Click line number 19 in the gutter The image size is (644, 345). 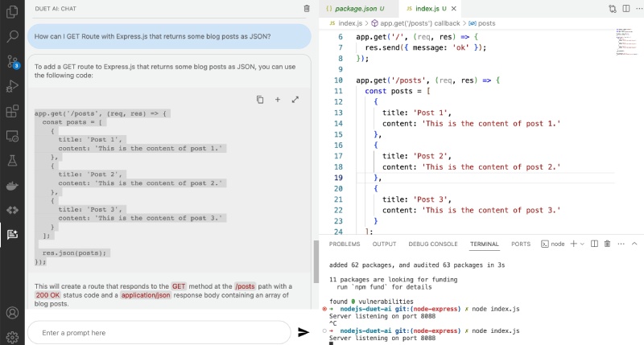338,178
